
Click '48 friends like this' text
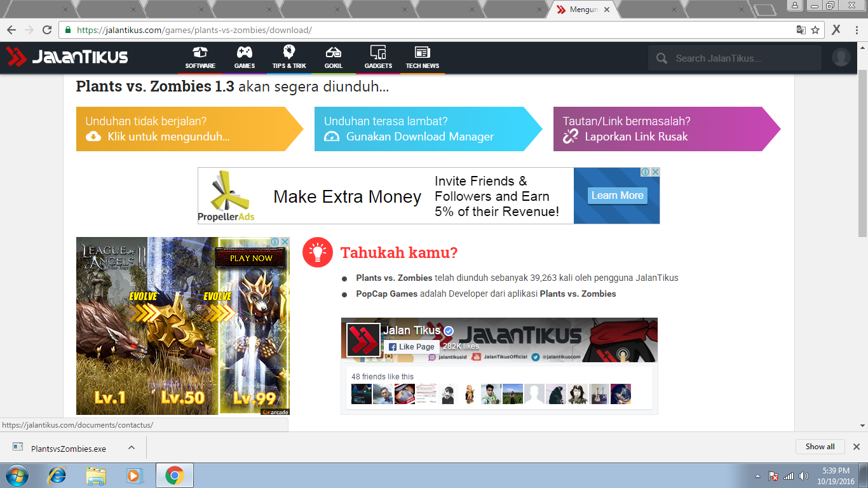pos(383,376)
